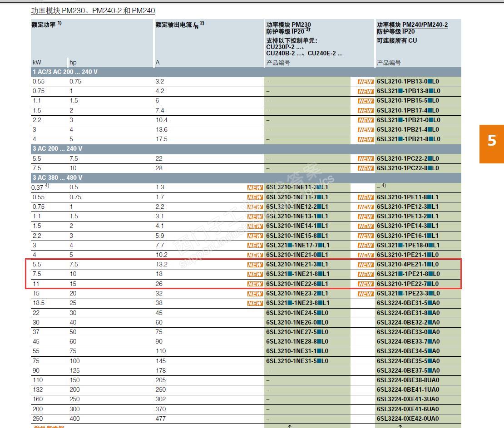Click the NEW badge beside 6SL3210-1PB17-4
Viewport: 504px width, 428px height.
366,111
